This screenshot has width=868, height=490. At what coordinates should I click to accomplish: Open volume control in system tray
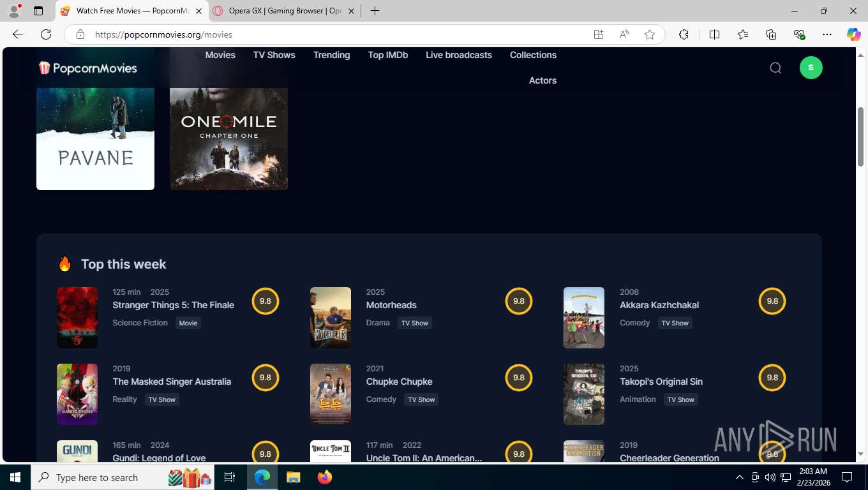(x=770, y=477)
